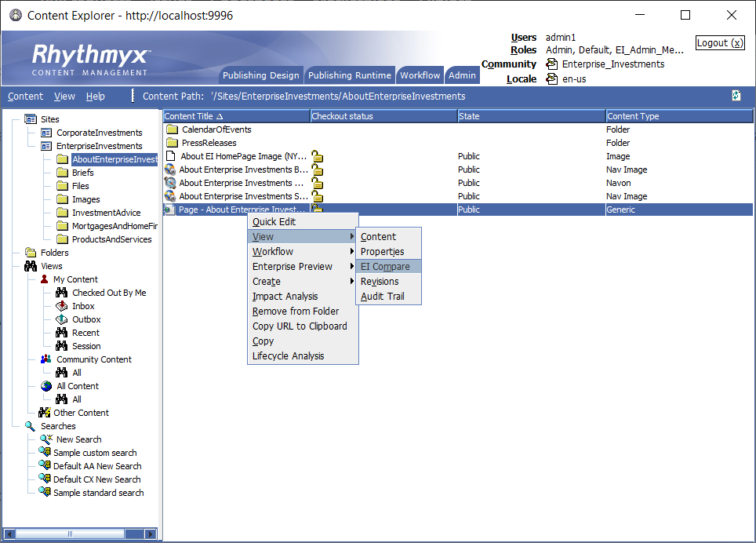
Task: Click the lock icon on About EI HomePage Image
Action: point(317,156)
